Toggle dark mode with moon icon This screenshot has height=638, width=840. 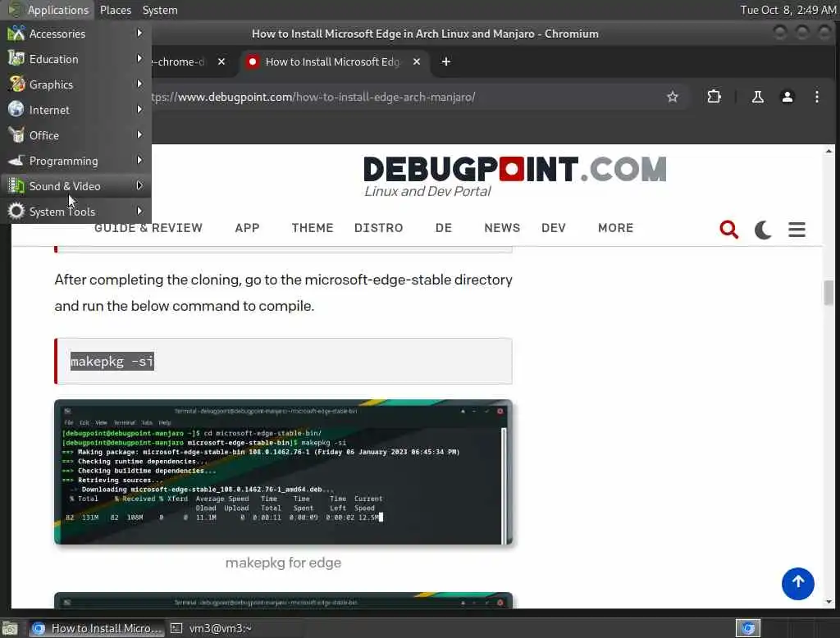click(763, 230)
